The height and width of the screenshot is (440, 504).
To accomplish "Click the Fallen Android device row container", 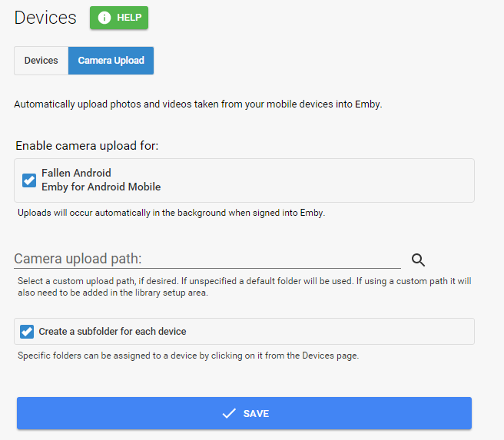I will pos(307,180).
